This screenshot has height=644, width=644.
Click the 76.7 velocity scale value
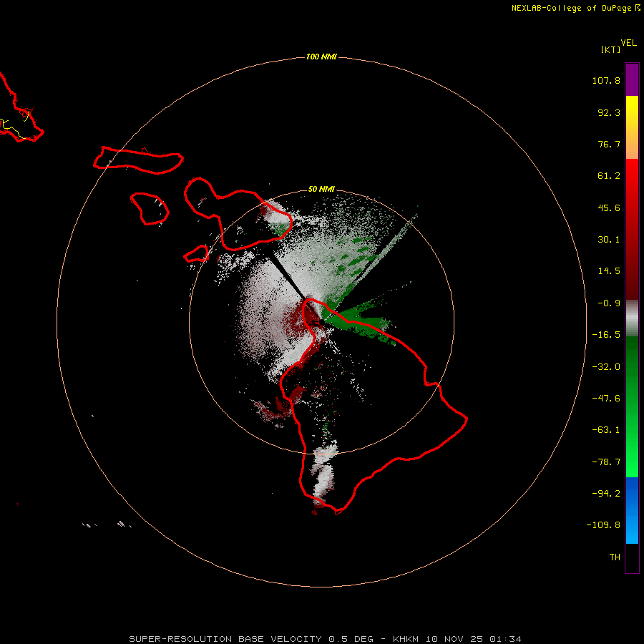point(609,144)
